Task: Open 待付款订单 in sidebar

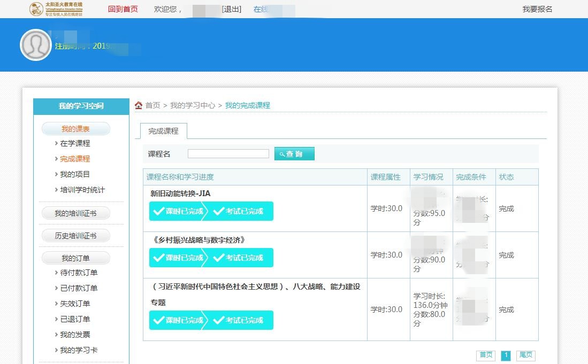Action: [x=79, y=273]
